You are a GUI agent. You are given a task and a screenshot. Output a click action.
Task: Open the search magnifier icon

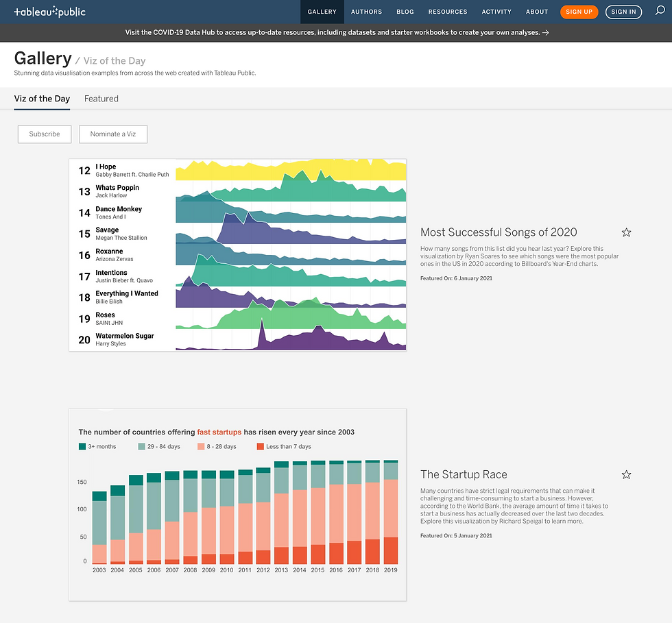click(660, 11)
